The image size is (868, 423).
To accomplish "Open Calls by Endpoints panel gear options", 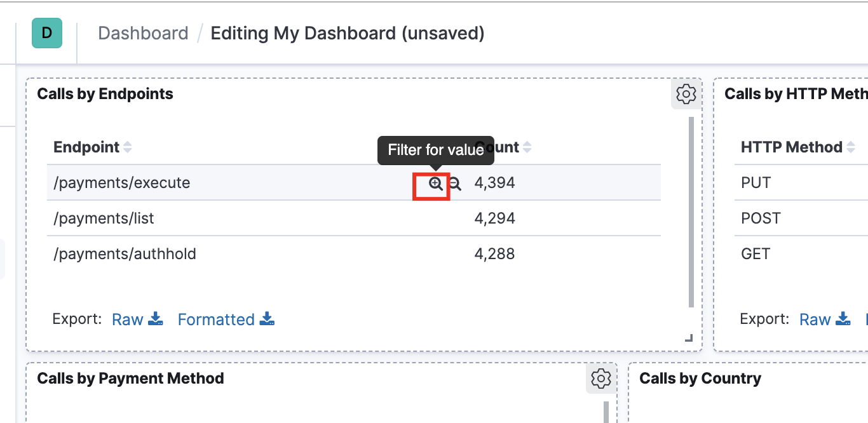I will (686, 94).
